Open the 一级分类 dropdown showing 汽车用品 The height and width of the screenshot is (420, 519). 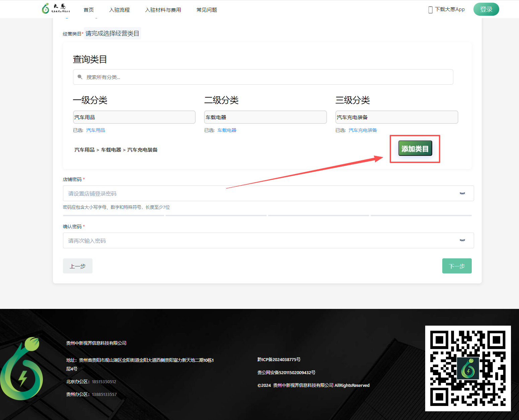coord(134,117)
